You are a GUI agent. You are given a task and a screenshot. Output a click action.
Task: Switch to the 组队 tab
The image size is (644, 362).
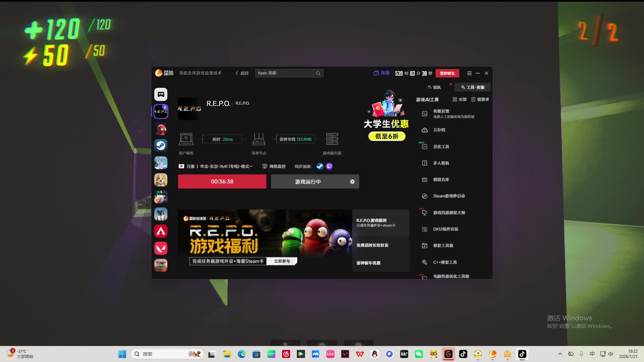[434, 87]
